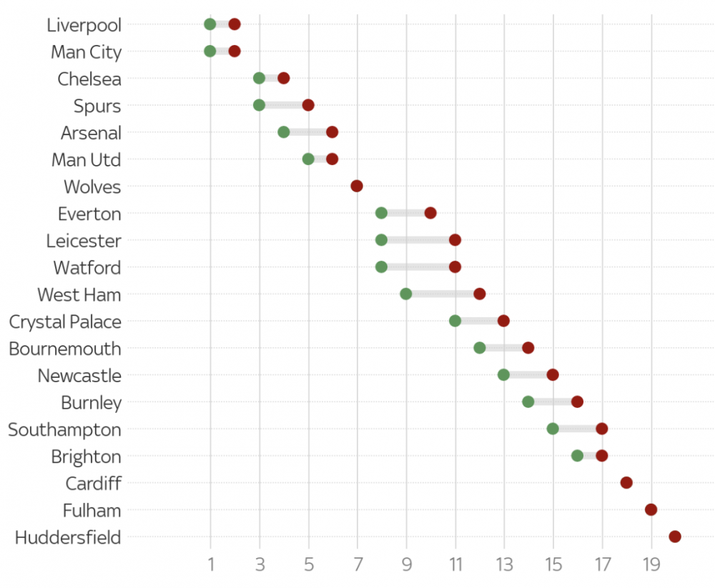Select the Bournemouth row label
This screenshot has height=588, width=715.
pos(65,349)
